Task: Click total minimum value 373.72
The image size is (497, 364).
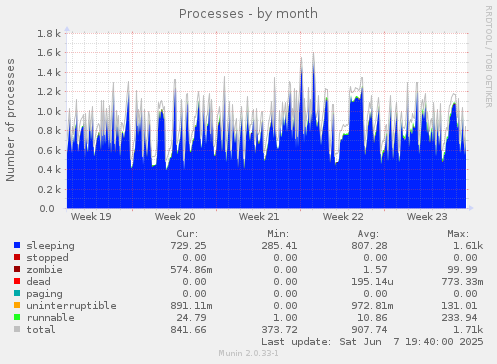Action: pos(279,330)
